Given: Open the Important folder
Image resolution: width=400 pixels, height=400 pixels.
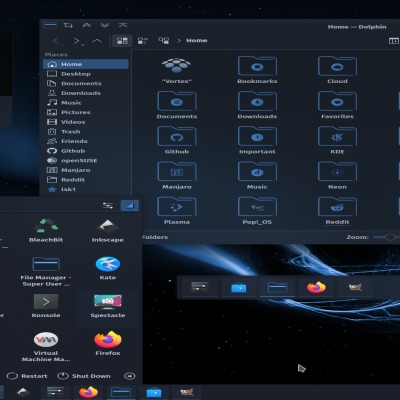Looking at the screenshot, I should [257, 140].
